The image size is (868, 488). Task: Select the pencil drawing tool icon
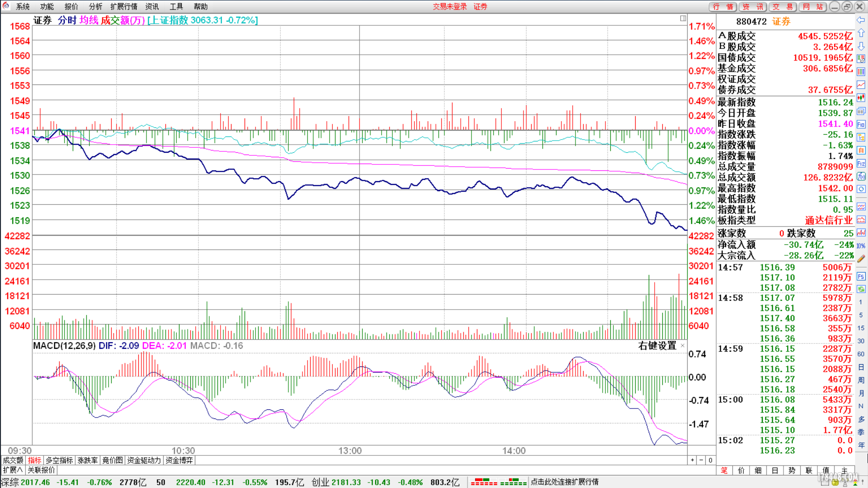[861, 259]
